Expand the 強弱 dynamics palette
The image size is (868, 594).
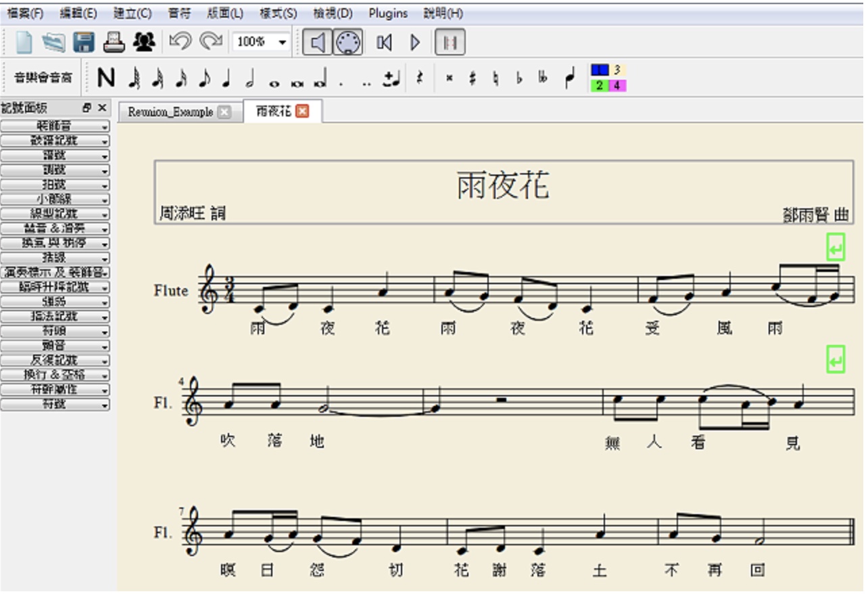55,302
